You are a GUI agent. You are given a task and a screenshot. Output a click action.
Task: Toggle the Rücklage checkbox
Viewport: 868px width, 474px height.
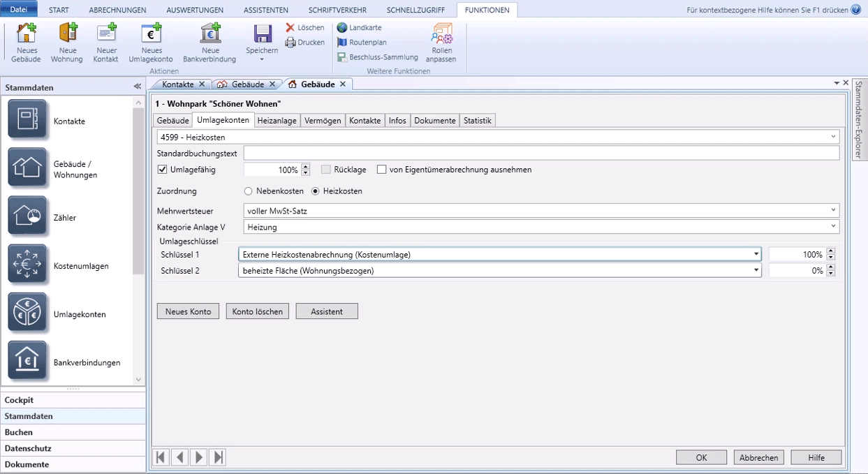pos(326,170)
